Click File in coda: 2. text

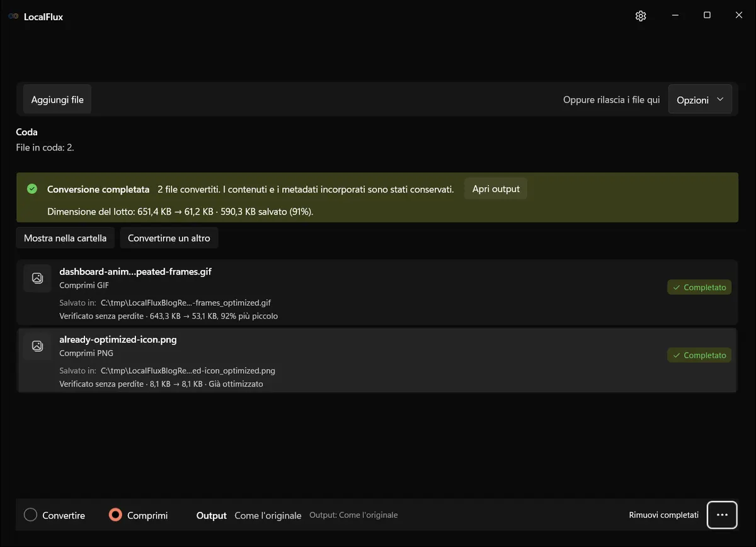(45, 147)
